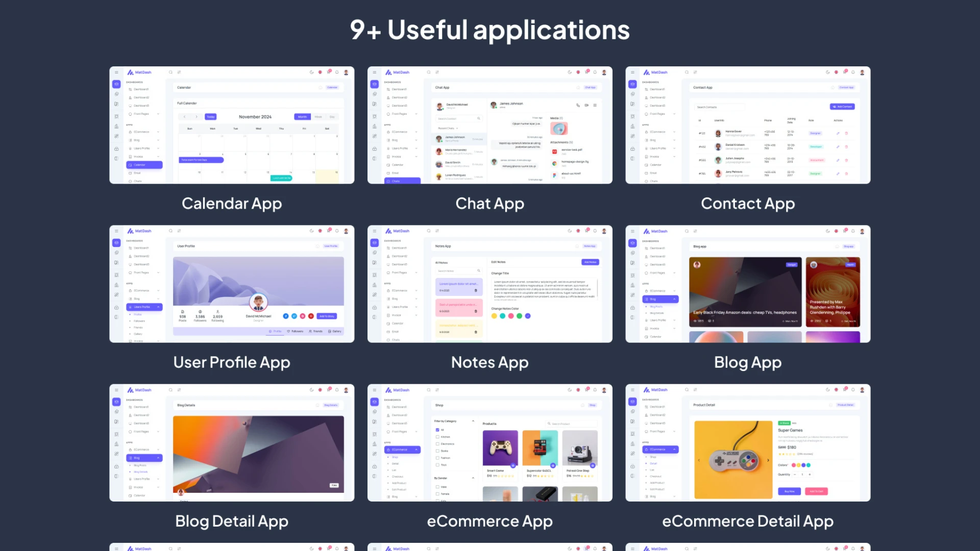Check the Fashion category checkbox
The image size is (980, 551).
click(x=437, y=458)
